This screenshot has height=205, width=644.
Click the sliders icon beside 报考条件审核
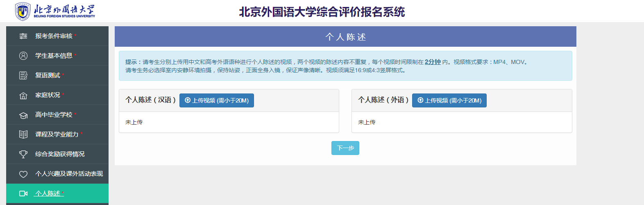point(23,36)
